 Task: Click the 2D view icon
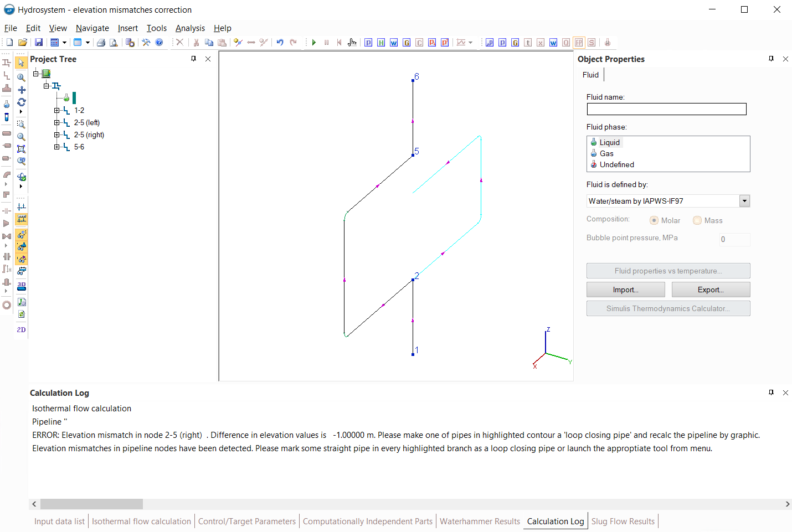pyautogui.click(x=22, y=330)
